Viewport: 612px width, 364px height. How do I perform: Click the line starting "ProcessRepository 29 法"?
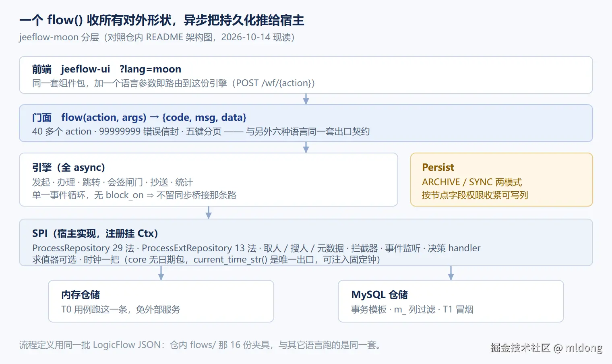click(x=256, y=248)
